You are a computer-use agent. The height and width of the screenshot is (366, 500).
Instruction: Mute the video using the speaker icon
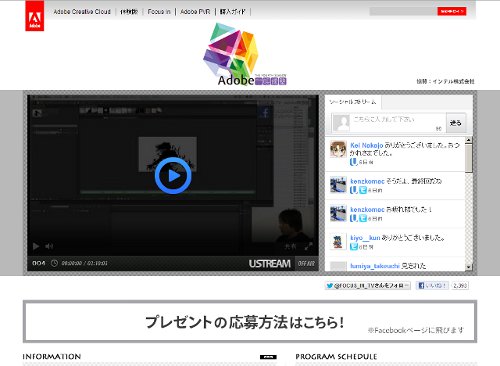click(49, 246)
